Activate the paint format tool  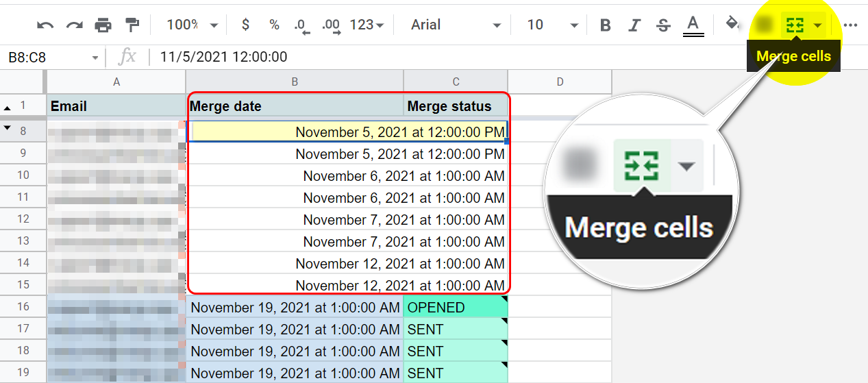[x=132, y=25]
